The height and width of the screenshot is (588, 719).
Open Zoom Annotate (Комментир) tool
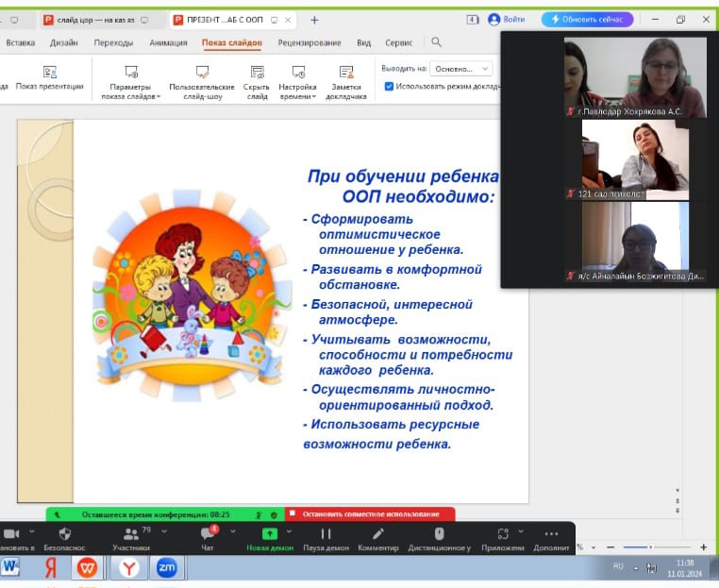point(377,538)
